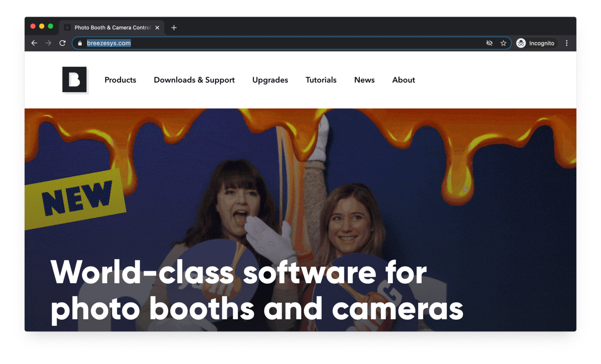The height and width of the screenshot is (364, 601).
Task: Open the Tutorials page
Action: (321, 80)
